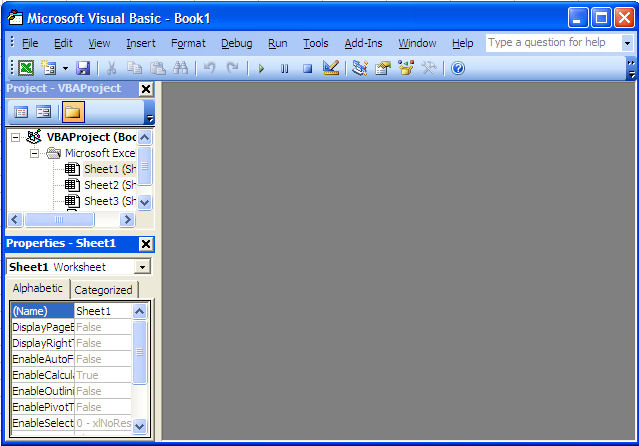This screenshot has height=446, width=639.
Task: Toggle Folders view in Project pane
Action: tap(73, 112)
